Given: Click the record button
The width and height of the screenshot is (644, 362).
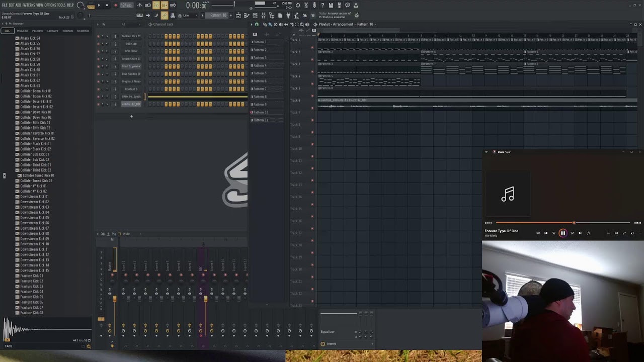Looking at the screenshot, I should pos(116,5).
